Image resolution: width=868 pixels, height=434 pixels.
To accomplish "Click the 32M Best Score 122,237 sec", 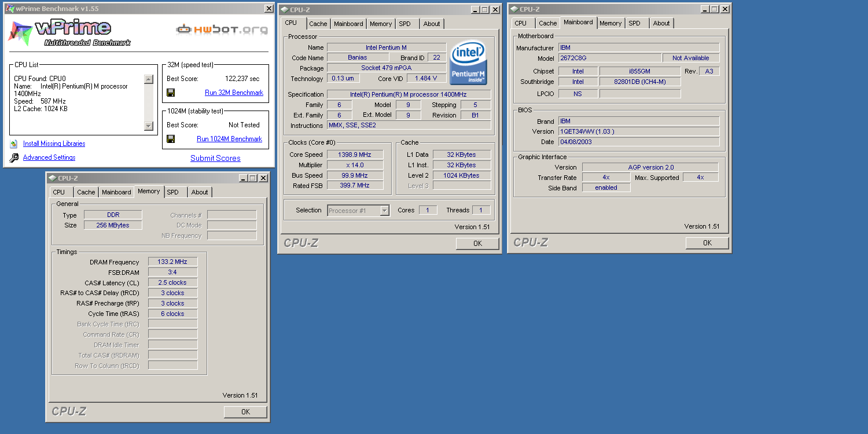I will click(x=242, y=79).
